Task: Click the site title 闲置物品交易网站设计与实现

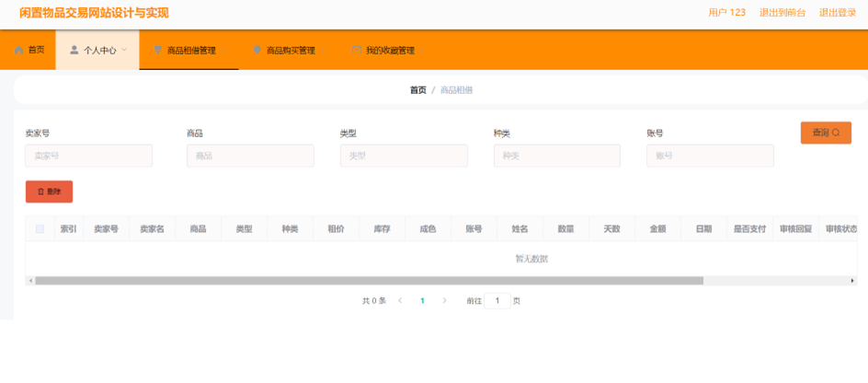Action: (94, 13)
